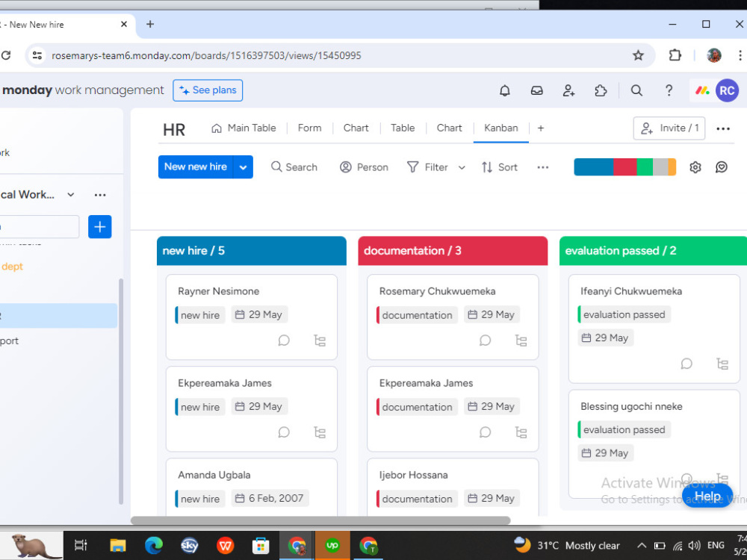Switch to Main Table view

point(244,128)
